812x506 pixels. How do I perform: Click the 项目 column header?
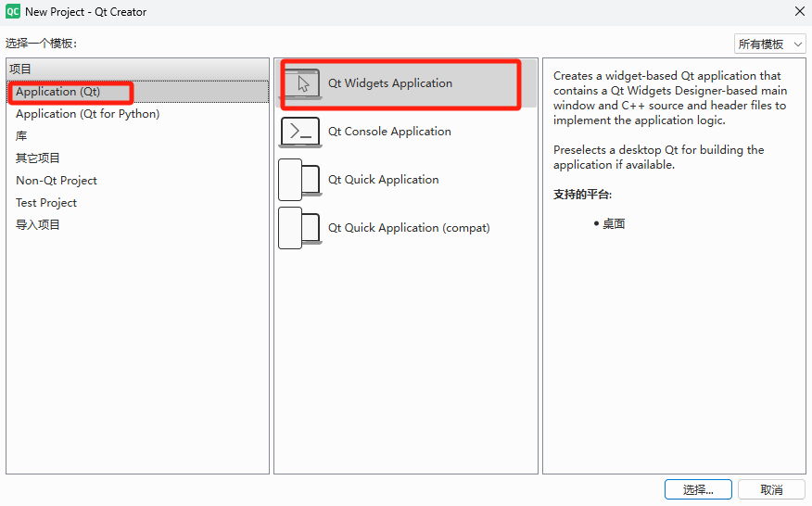[137, 69]
